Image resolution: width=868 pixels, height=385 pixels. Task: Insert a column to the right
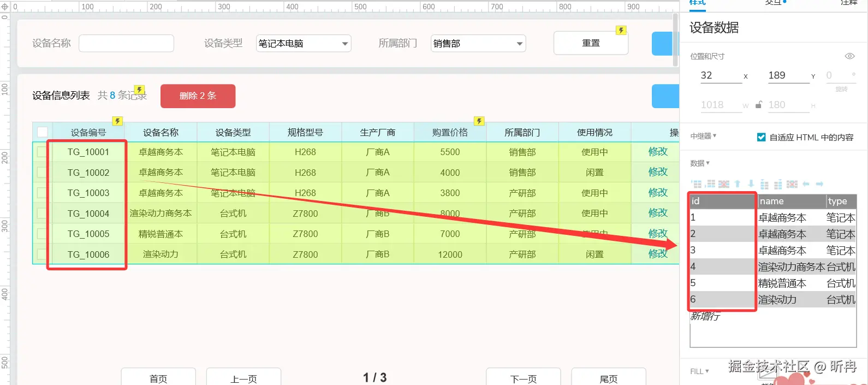(x=778, y=184)
